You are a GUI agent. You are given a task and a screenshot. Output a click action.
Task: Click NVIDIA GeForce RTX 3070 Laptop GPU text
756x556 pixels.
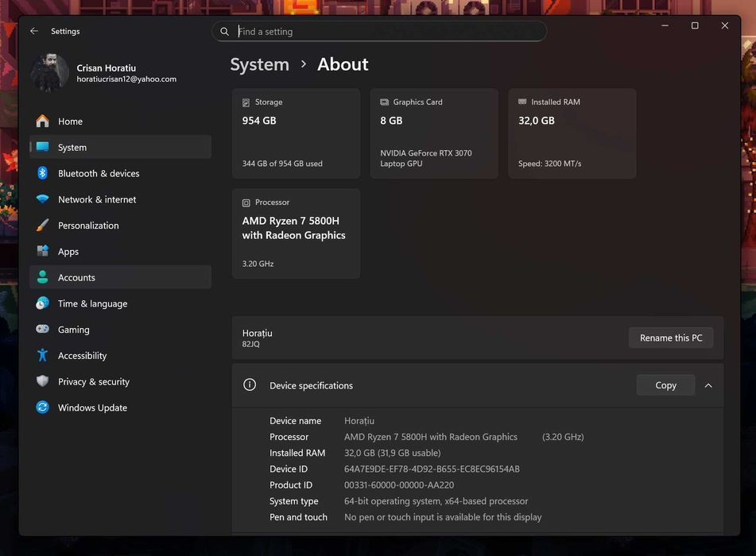(x=426, y=158)
